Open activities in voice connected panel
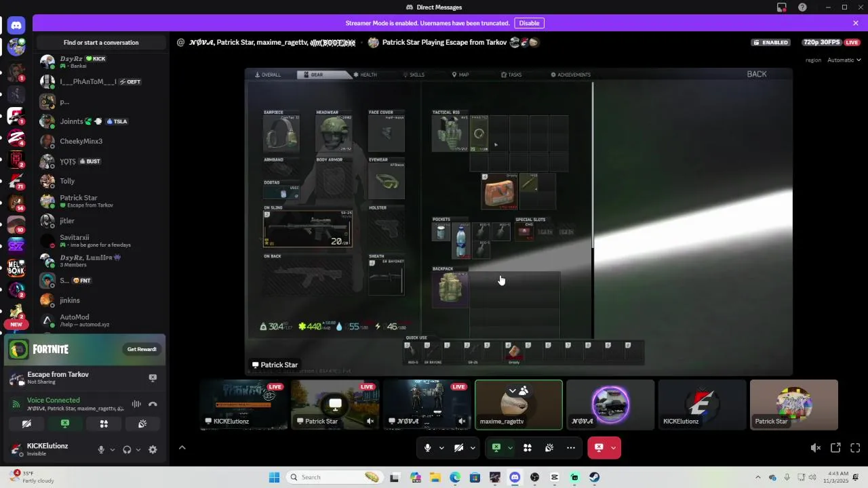This screenshot has height=488, width=868. [x=104, y=424]
